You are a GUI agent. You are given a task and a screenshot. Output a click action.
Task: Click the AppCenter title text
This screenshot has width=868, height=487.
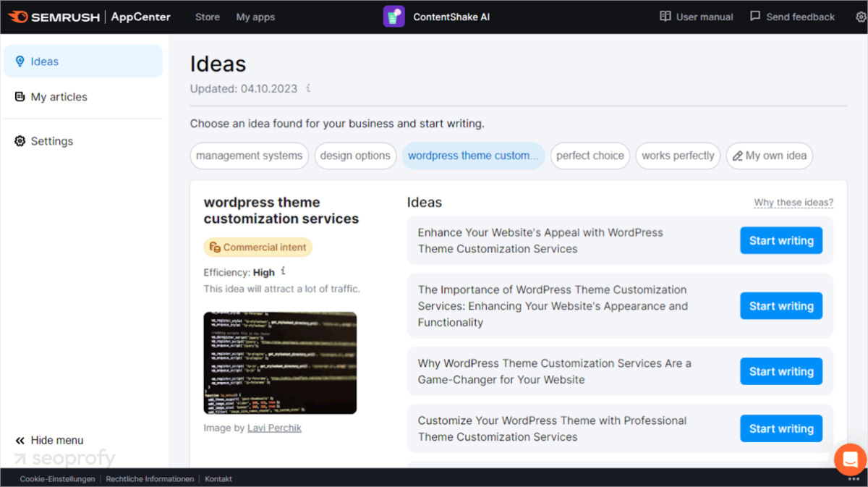[140, 17]
